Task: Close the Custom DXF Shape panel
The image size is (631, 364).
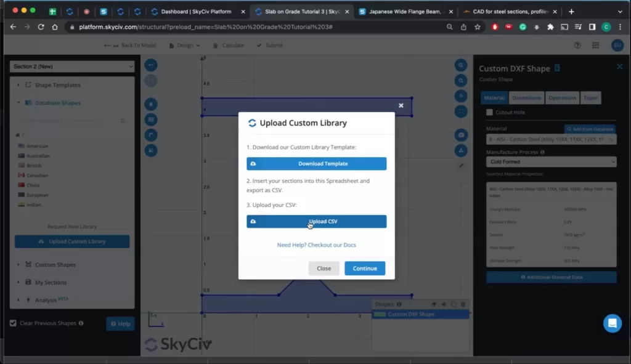Action: (x=619, y=67)
